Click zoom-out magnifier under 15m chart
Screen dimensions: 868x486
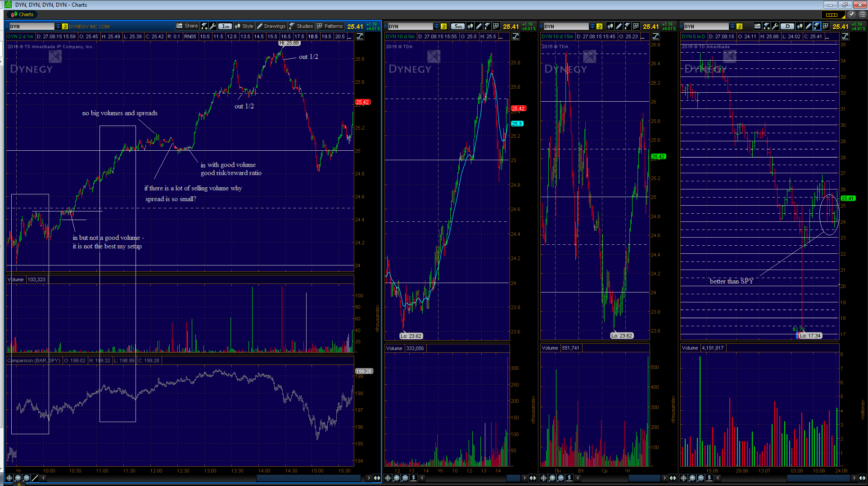point(561,478)
